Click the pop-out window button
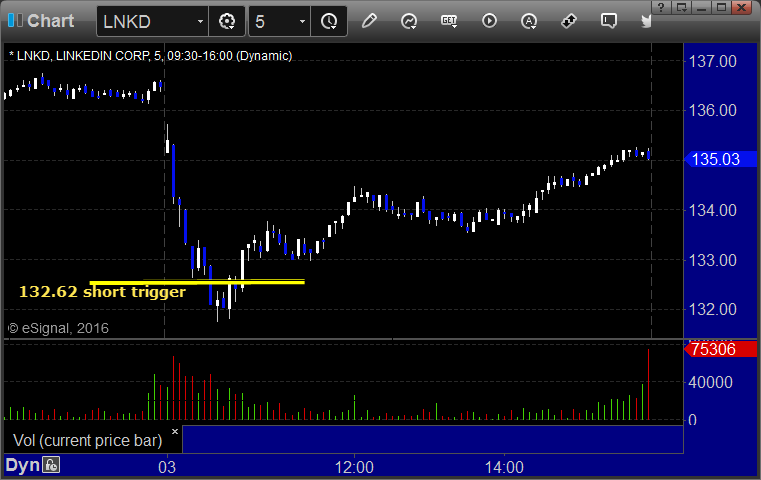Image resolution: width=761 pixels, height=480 pixels. pyautogui.click(x=682, y=7)
